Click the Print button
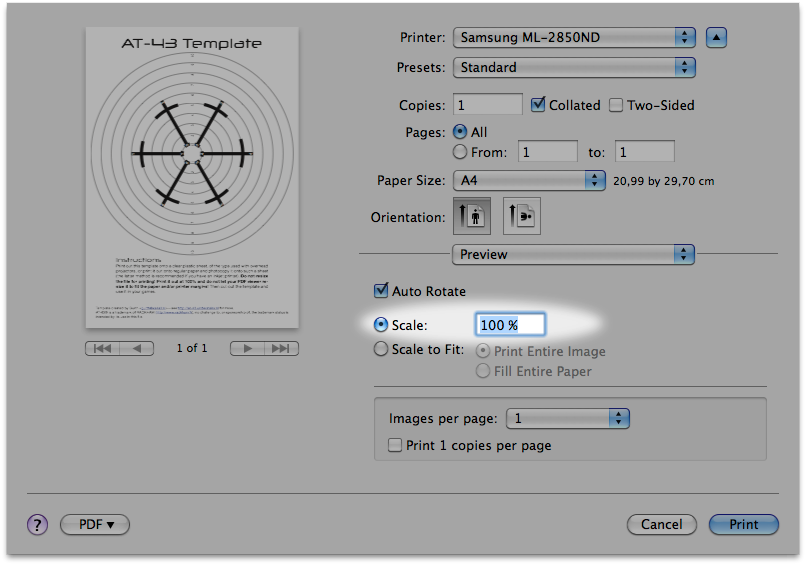The width and height of the screenshot is (806, 565). click(x=743, y=524)
